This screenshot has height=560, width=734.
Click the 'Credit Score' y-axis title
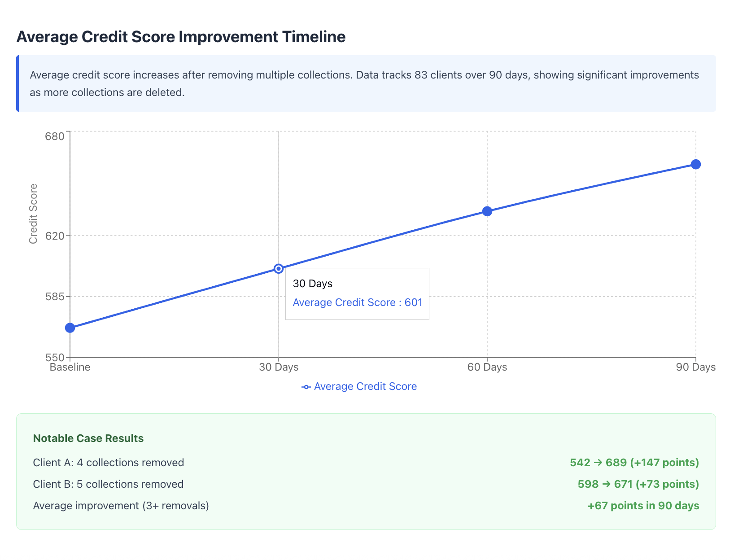coord(33,214)
